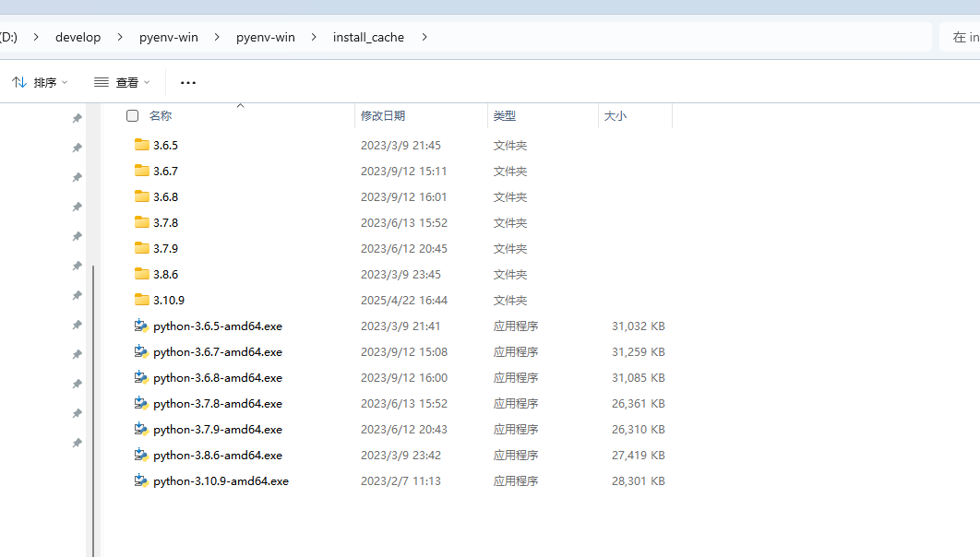Select the 3.6.8 folder icon

pyautogui.click(x=142, y=196)
